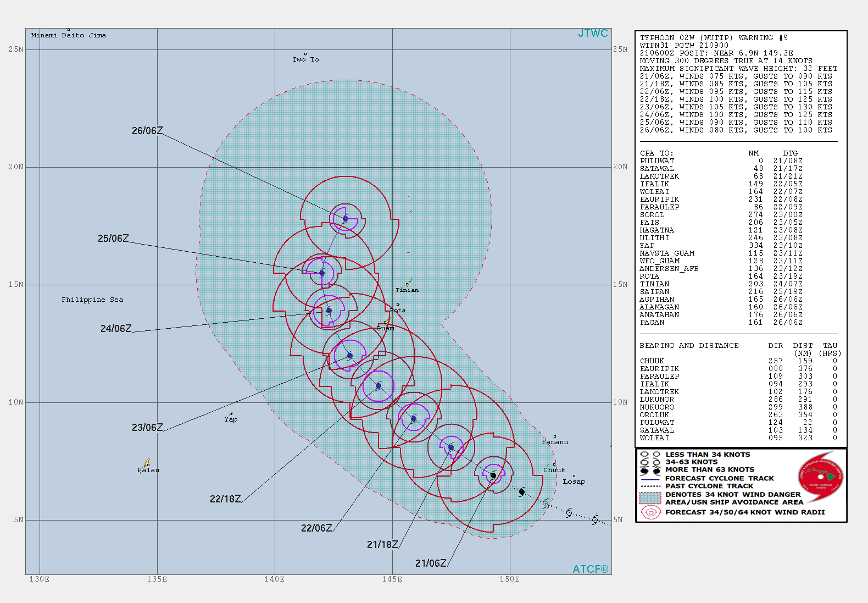The image size is (868, 603).
Task: Click the 34-63 KNOTS legend entry
Action: click(691, 462)
